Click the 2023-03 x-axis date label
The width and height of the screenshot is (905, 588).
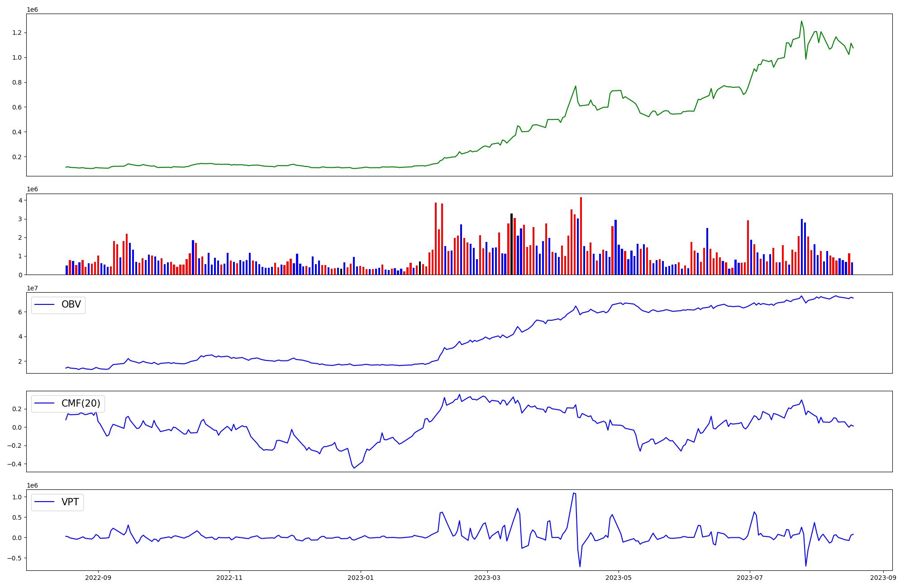(487, 578)
